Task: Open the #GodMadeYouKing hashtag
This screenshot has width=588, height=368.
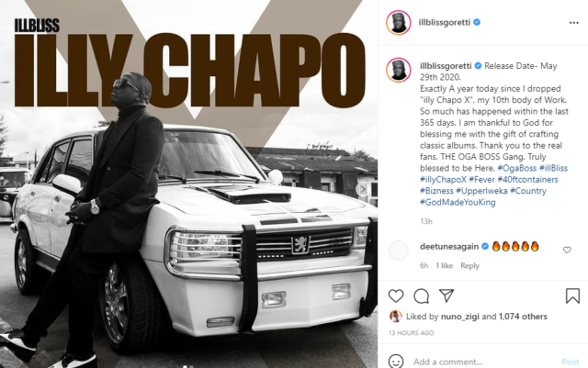Action: (x=458, y=203)
